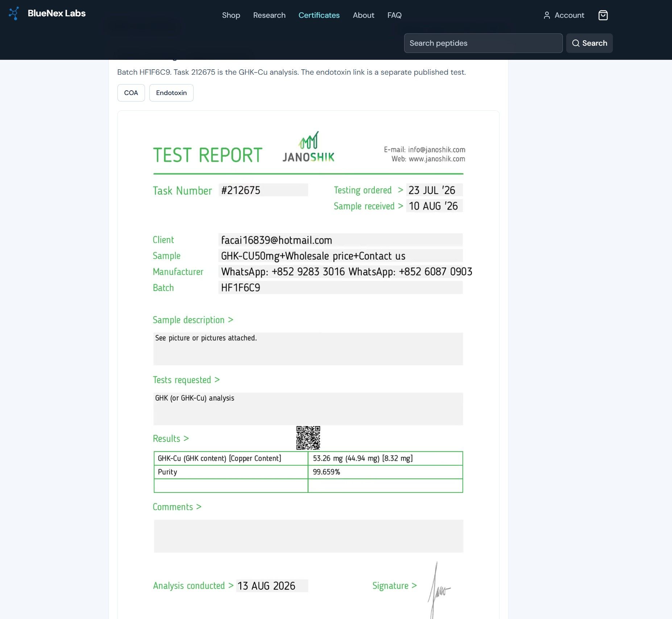
Task: Click the client email facai16839@hotmail.com
Action: pyautogui.click(x=277, y=240)
